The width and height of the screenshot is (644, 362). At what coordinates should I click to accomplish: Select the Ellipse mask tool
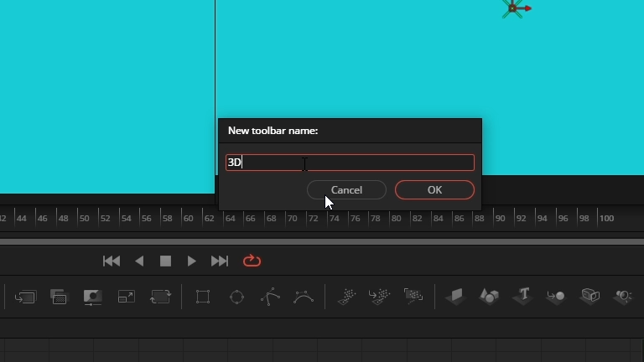(236, 297)
